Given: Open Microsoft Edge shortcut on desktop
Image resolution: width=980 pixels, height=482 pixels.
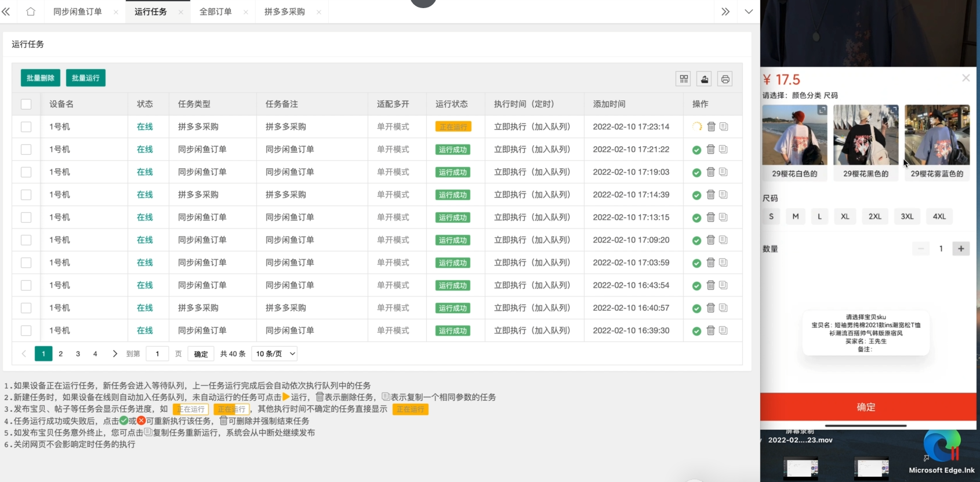Looking at the screenshot, I should click(x=942, y=452).
